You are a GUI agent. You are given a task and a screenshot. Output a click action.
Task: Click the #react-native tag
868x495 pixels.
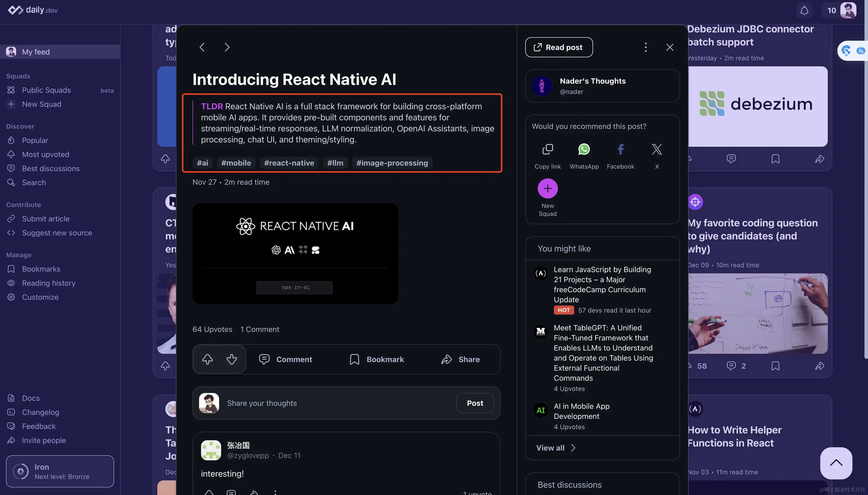pyautogui.click(x=289, y=163)
